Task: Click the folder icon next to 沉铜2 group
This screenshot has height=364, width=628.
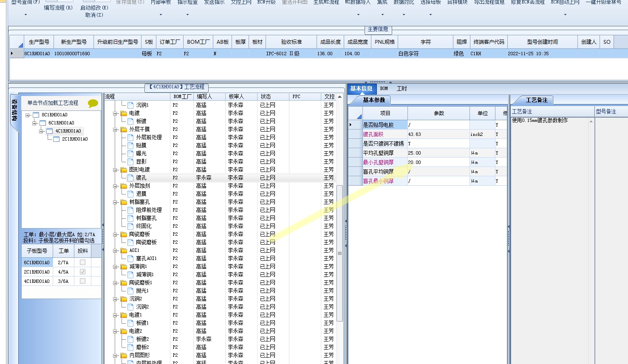Action: tap(124, 299)
